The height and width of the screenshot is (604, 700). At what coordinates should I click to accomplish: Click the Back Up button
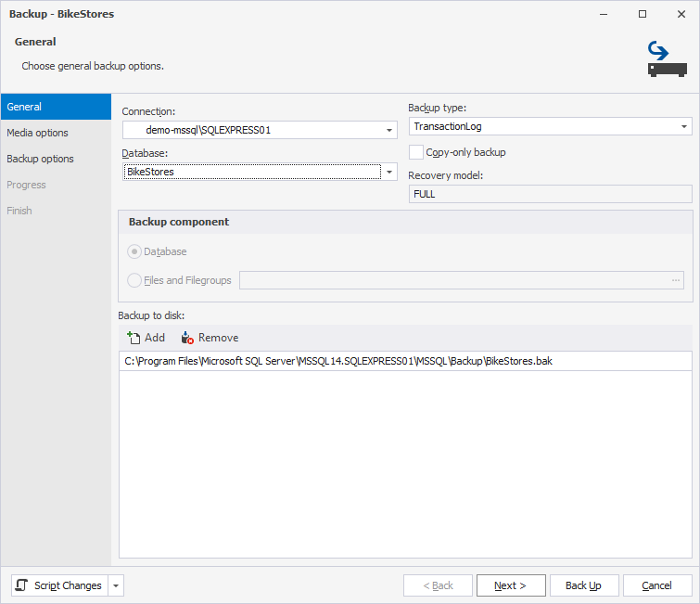click(x=584, y=585)
